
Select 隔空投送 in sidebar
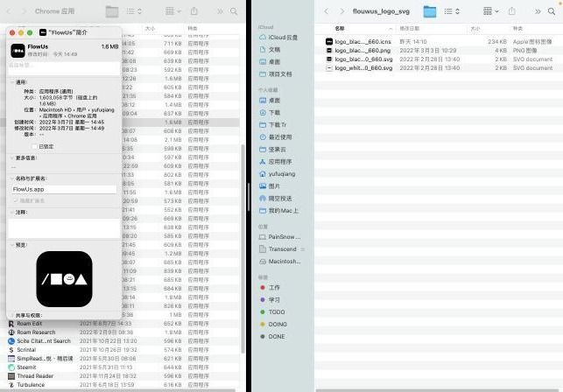[276, 198]
